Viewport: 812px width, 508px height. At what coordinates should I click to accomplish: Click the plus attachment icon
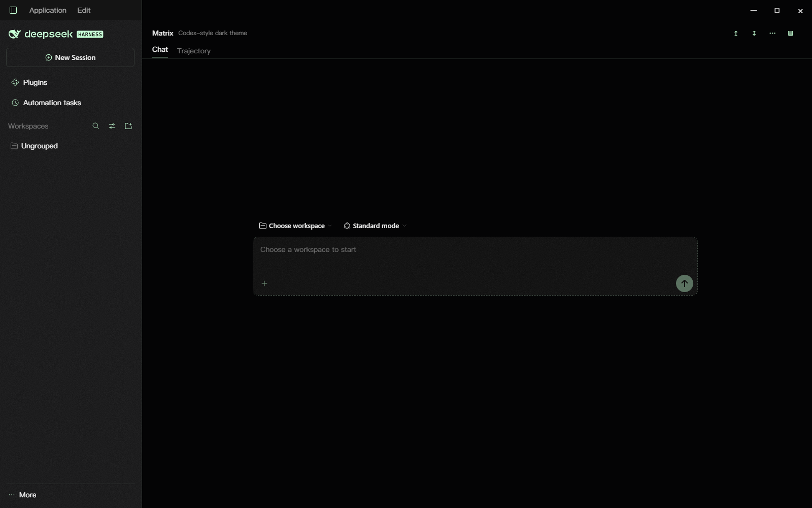264,283
